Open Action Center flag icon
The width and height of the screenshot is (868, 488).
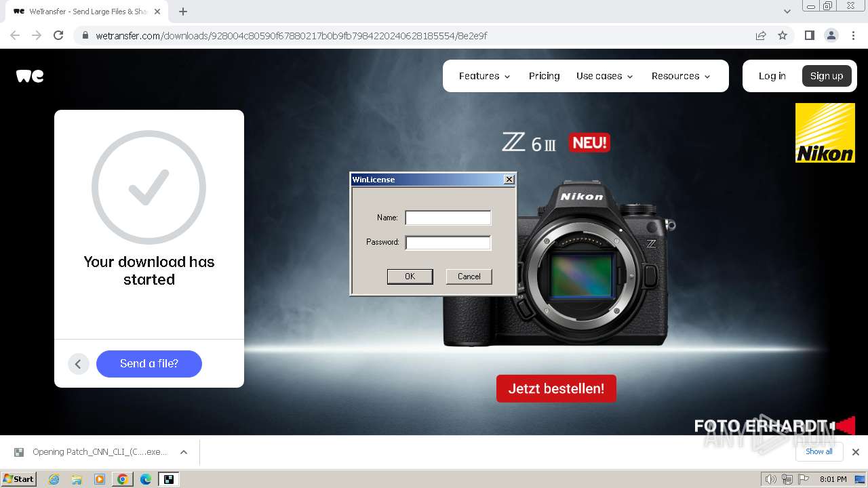click(x=803, y=479)
